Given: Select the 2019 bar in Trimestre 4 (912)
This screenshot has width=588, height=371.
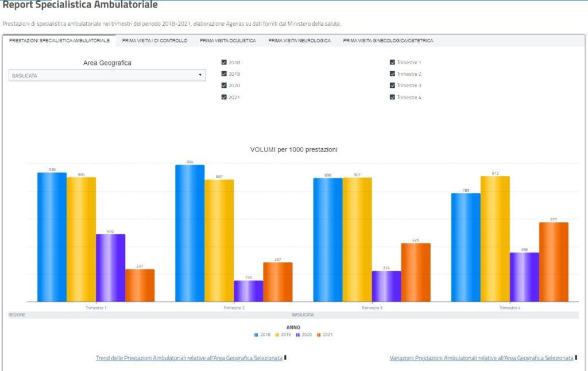Looking at the screenshot, I should [x=495, y=239].
